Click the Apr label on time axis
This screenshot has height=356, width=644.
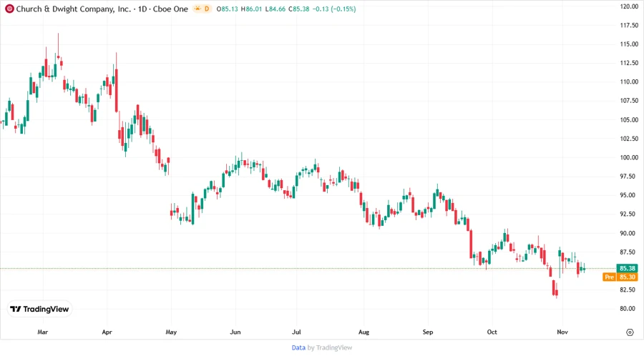click(107, 332)
